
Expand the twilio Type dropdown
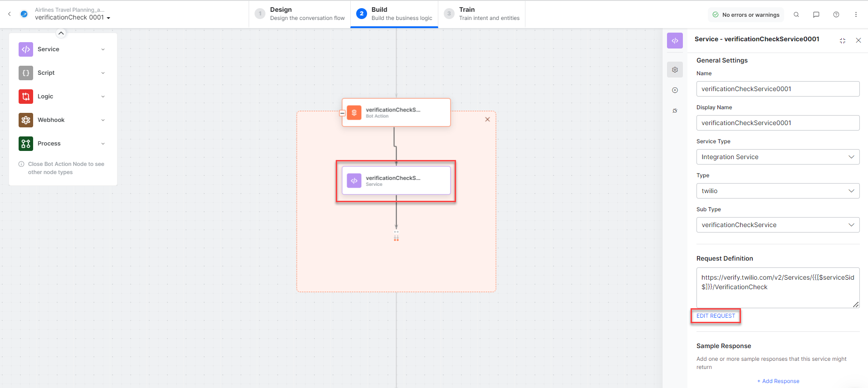click(777, 191)
